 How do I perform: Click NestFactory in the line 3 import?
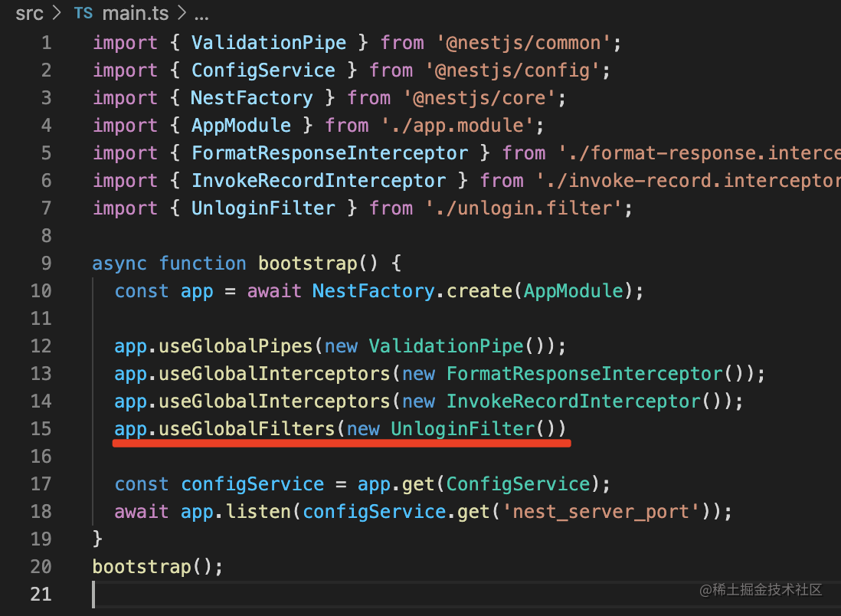click(251, 98)
